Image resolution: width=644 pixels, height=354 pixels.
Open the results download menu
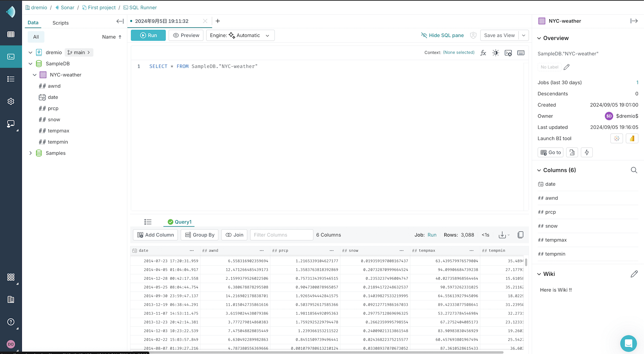tap(504, 235)
